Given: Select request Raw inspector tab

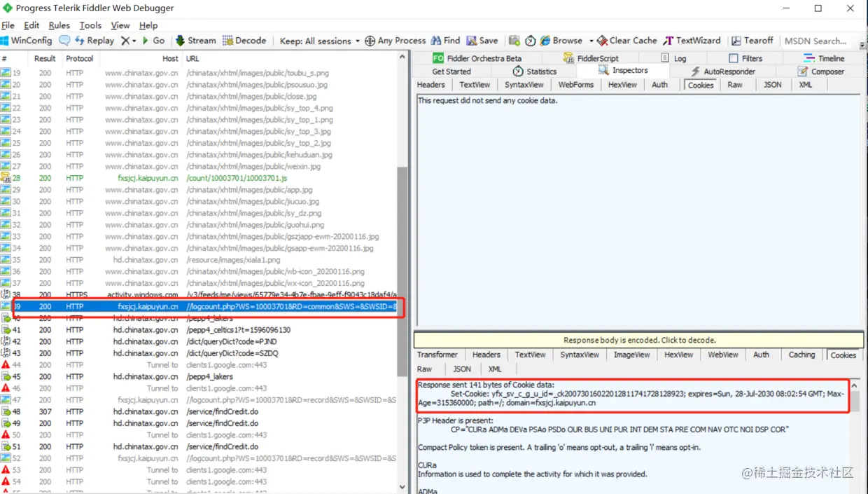Looking at the screenshot, I should point(735,85).
